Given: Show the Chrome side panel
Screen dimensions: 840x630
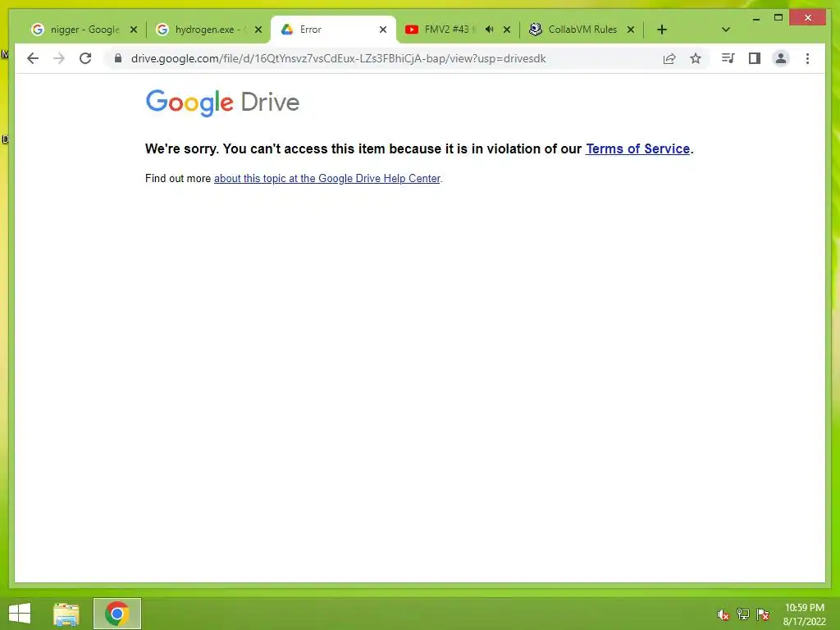Looking at the screenshot, I should 755,58.
